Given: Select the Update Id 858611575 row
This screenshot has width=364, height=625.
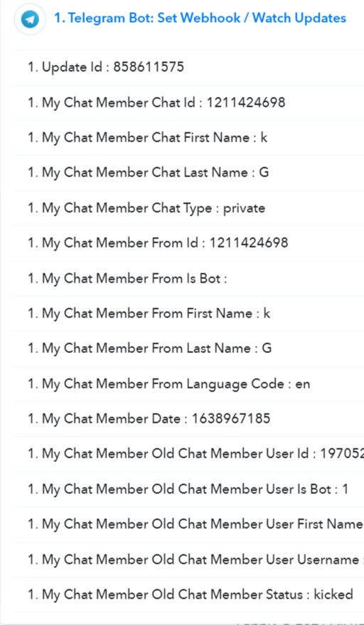Looking at the screenshot, I should coord(189,68).
